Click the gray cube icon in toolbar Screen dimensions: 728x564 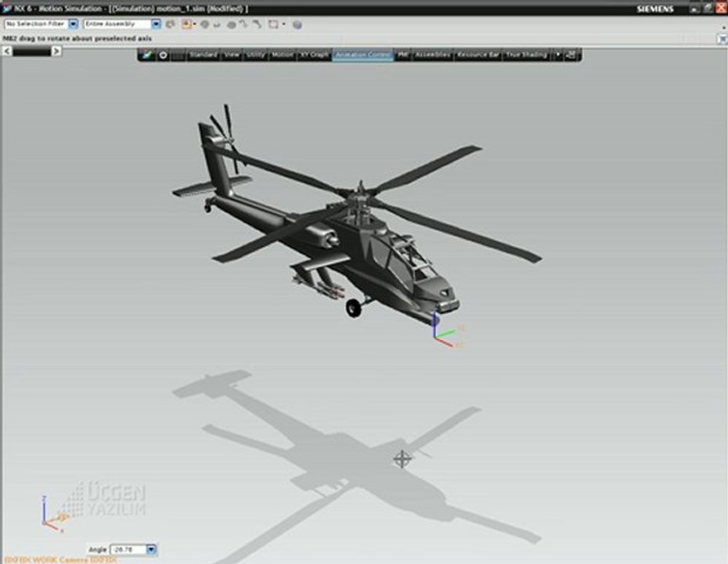297,24
